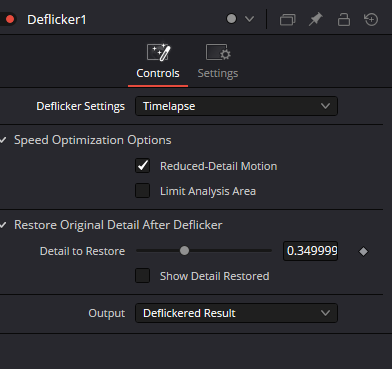
Task: Uncheck the Reduced-Detail Motion checkbox
Action: click(x=143, y=166)
